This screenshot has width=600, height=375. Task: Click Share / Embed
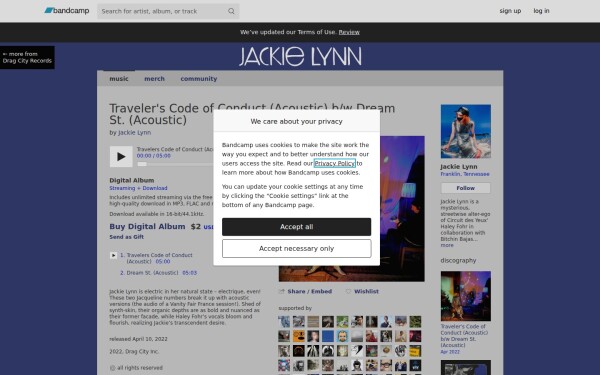[306, 292]
